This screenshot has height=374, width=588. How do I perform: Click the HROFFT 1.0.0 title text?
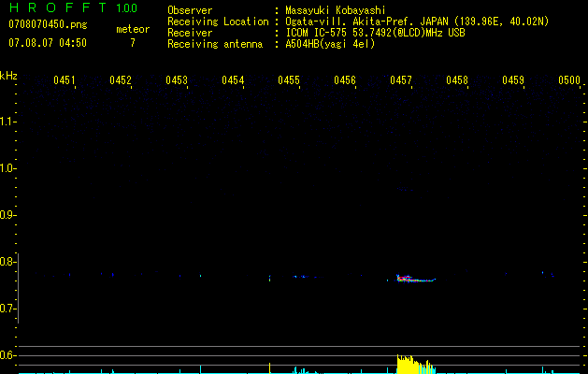[x=73, y=7]
